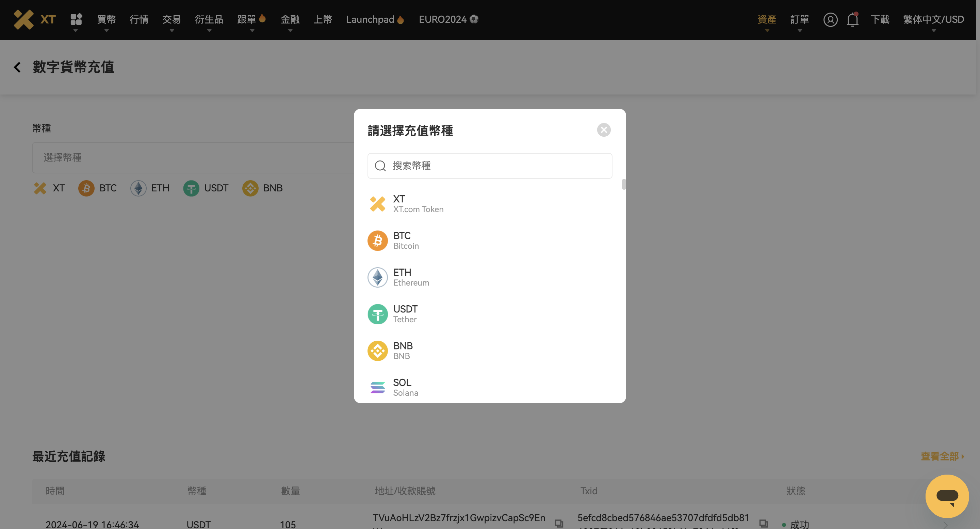Open the 下載 download menu item
The width and height of the screenshot is (980, 529).
[x=880, y=19]
